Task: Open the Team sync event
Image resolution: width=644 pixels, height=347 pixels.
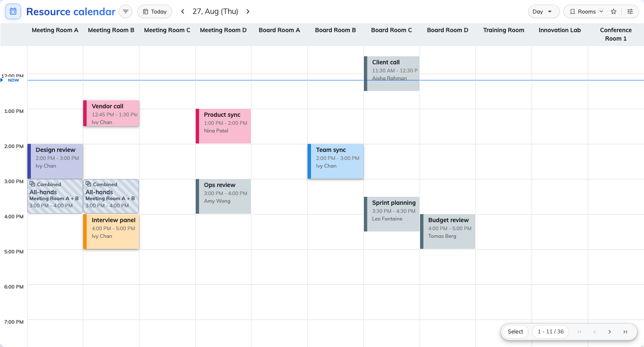Action: tap(336, 161)
